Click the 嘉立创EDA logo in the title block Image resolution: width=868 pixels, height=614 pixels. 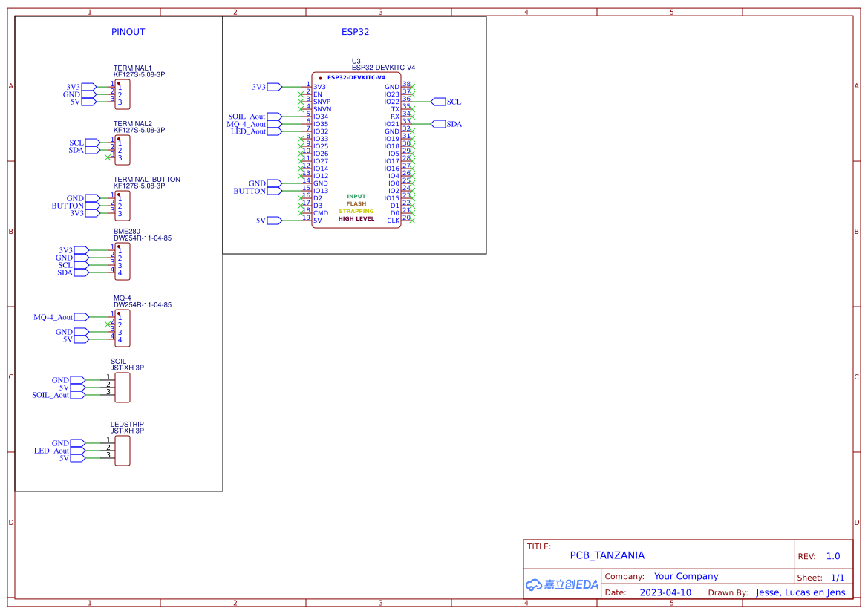click(x=561, y=585)
